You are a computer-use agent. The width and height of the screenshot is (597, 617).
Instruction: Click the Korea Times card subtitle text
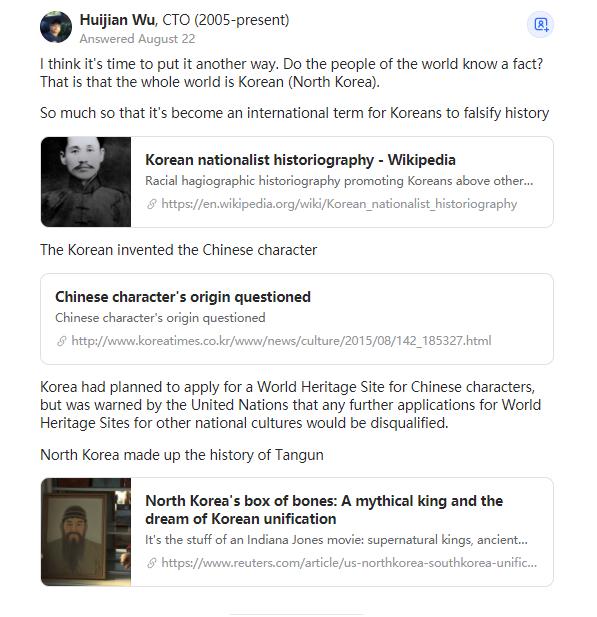pos(160,318)
